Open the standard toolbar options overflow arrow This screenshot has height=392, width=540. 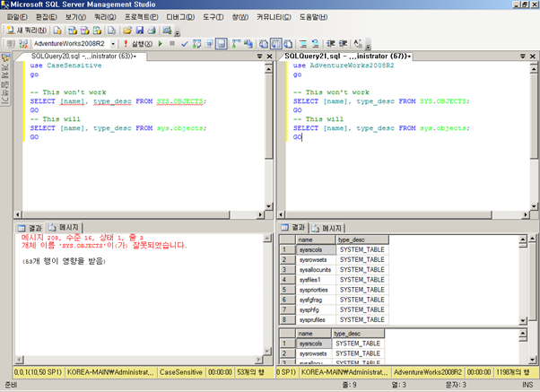click(x=177, y=33)
